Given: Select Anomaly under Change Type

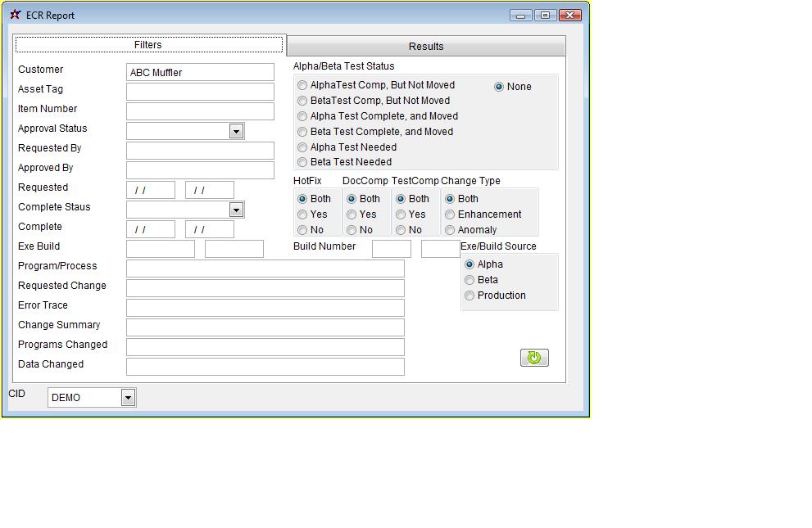Looking at the screenshot, I should pos(450,230).
